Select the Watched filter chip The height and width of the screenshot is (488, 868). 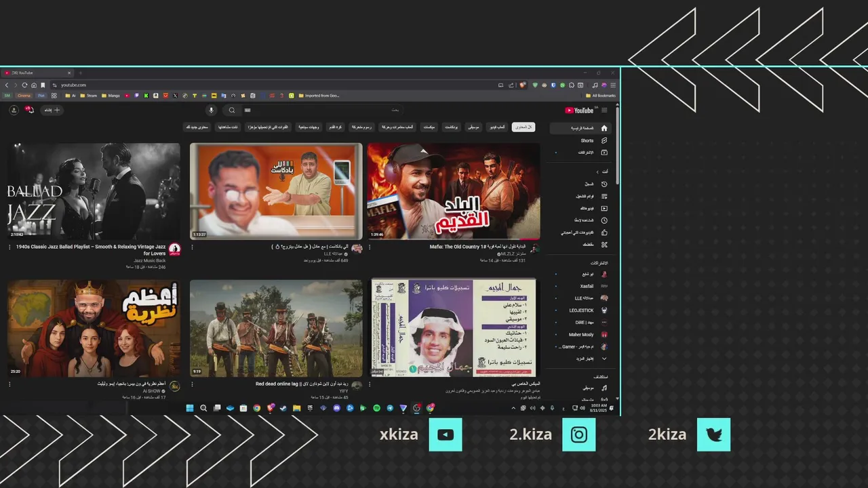(227, 127)
